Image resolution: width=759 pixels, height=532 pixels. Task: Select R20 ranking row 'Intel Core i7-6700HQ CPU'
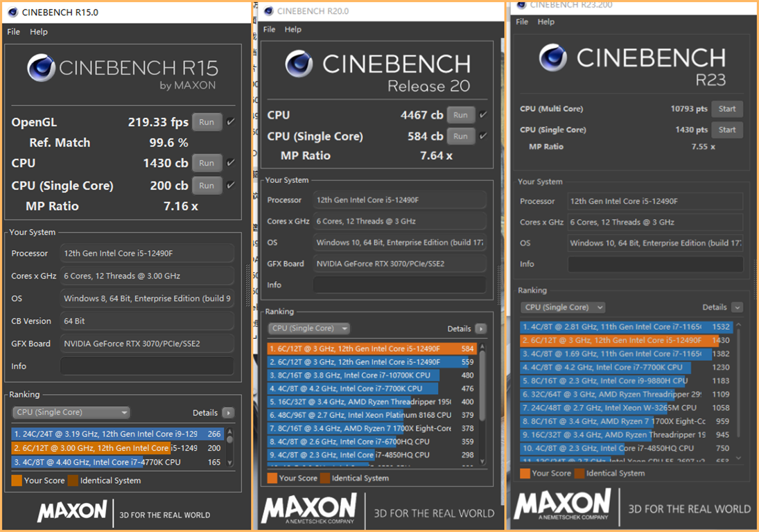(372, 441)
